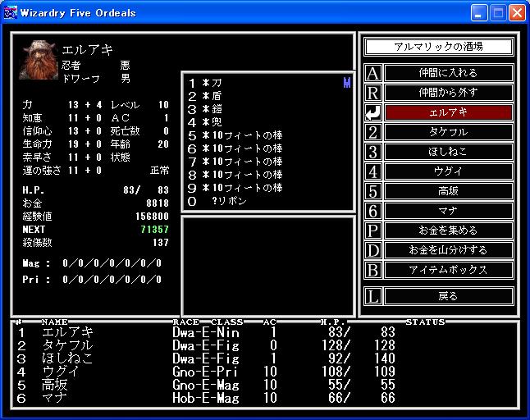The width and height of the screenshot is (530, 420).
Task: Click the NEXT value 71357
Action: point(154,230)
